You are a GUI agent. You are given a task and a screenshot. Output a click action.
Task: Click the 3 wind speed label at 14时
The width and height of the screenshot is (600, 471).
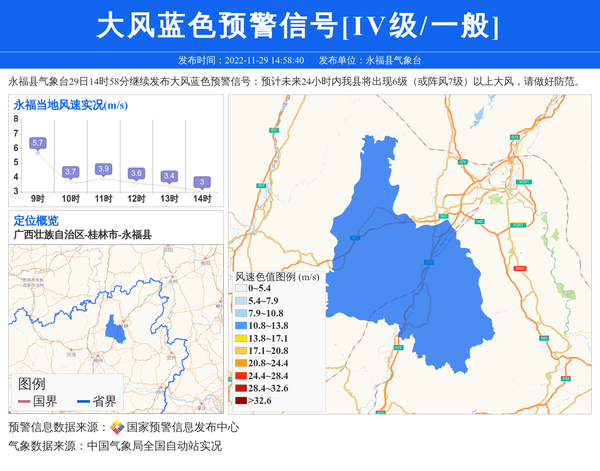point(202,182)
